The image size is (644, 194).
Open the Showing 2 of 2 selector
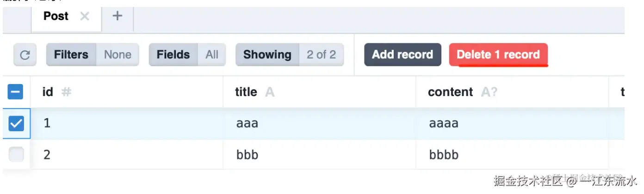(290, 55)
